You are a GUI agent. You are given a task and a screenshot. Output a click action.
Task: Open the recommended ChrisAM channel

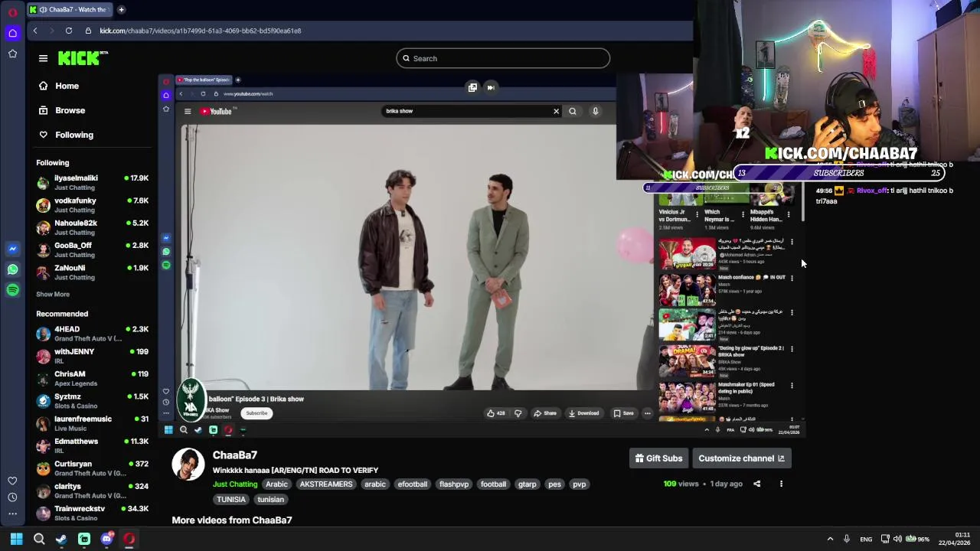click(x=92, y=378)
